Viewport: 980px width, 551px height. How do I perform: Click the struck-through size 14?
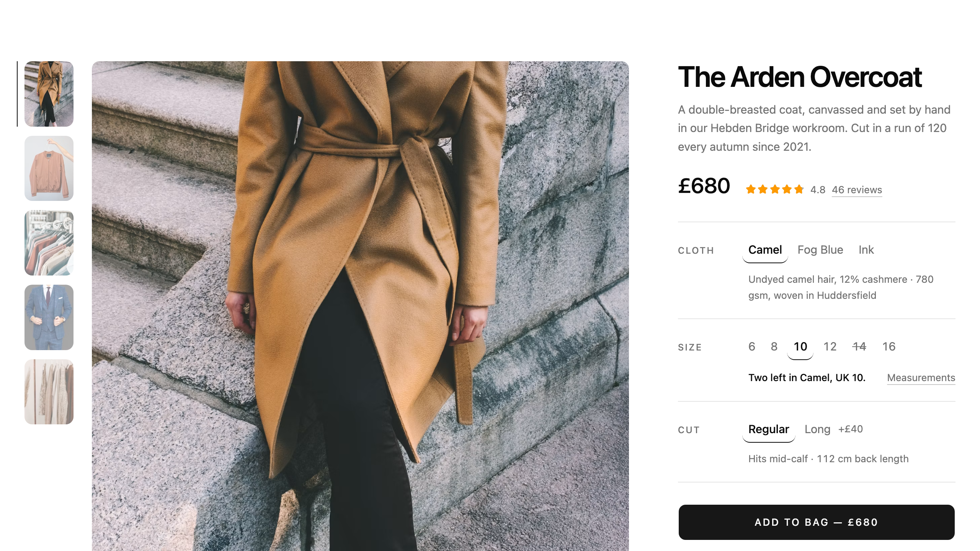pos(859,347)
